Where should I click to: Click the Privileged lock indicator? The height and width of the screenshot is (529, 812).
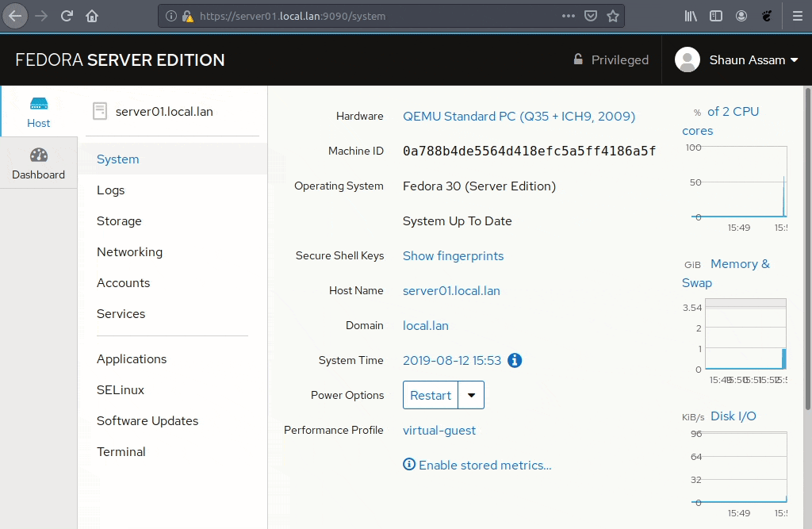611,59
